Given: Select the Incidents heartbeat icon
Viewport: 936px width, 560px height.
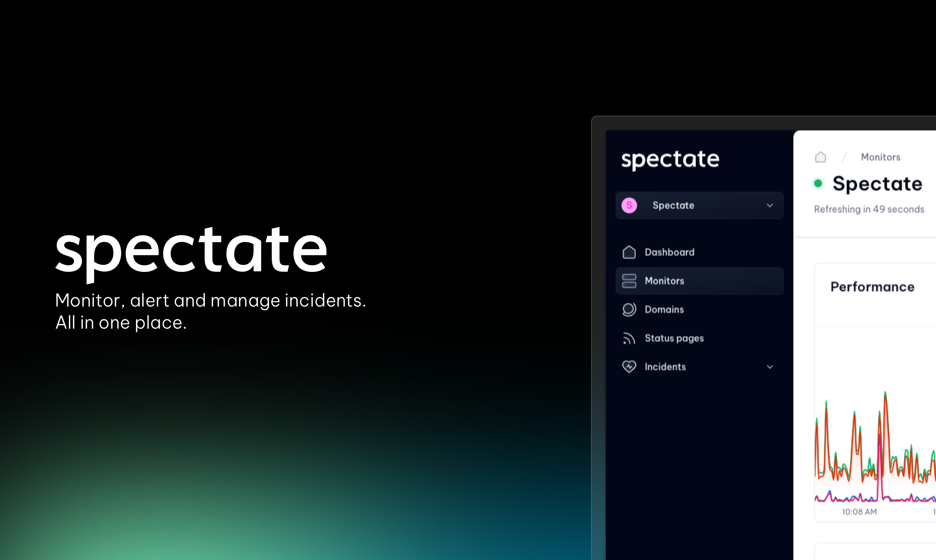Looking at the screenshot, I should [x=629, y=367].
